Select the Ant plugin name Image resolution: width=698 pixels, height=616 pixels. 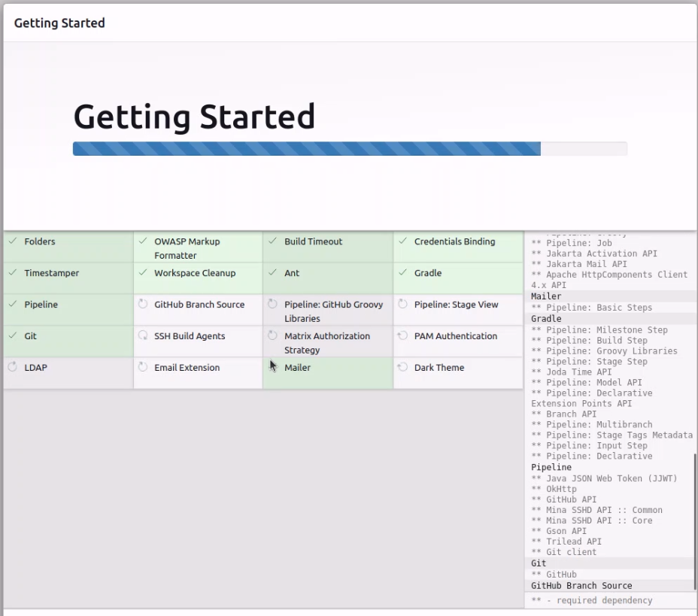coord(292,273)
